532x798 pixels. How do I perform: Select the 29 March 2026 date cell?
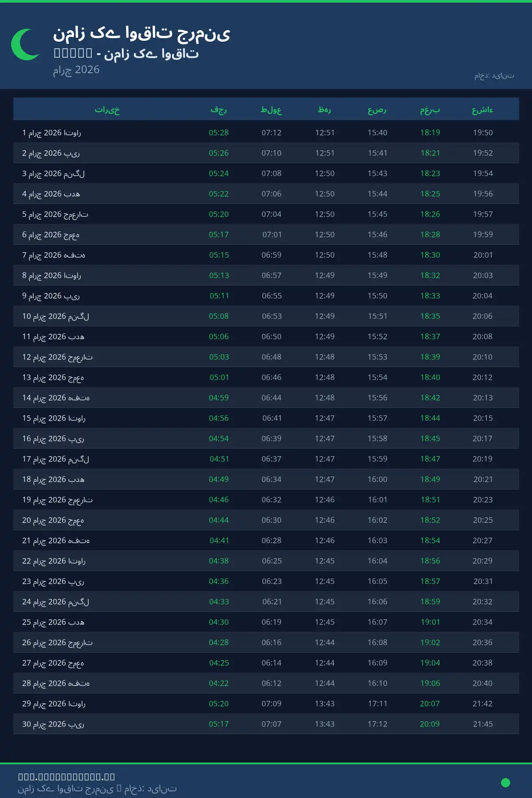click(54, 704)
